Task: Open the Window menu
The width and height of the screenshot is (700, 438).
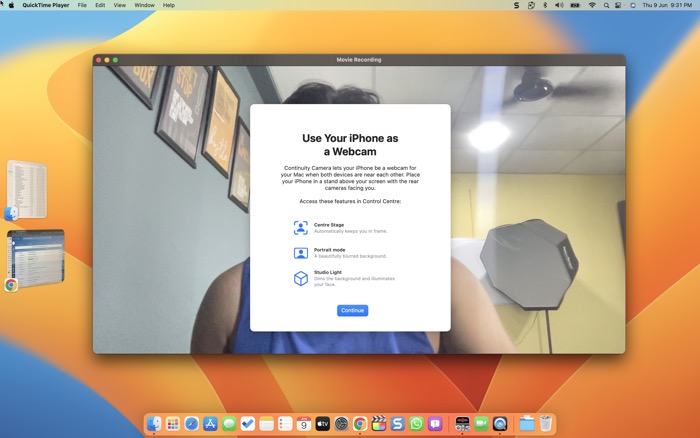Action: (x=144, y=5)
